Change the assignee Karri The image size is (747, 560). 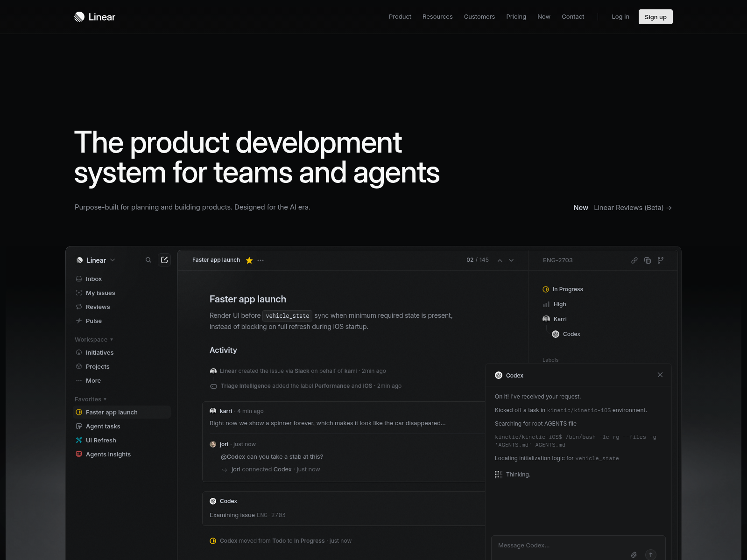[x=555, y=319]
